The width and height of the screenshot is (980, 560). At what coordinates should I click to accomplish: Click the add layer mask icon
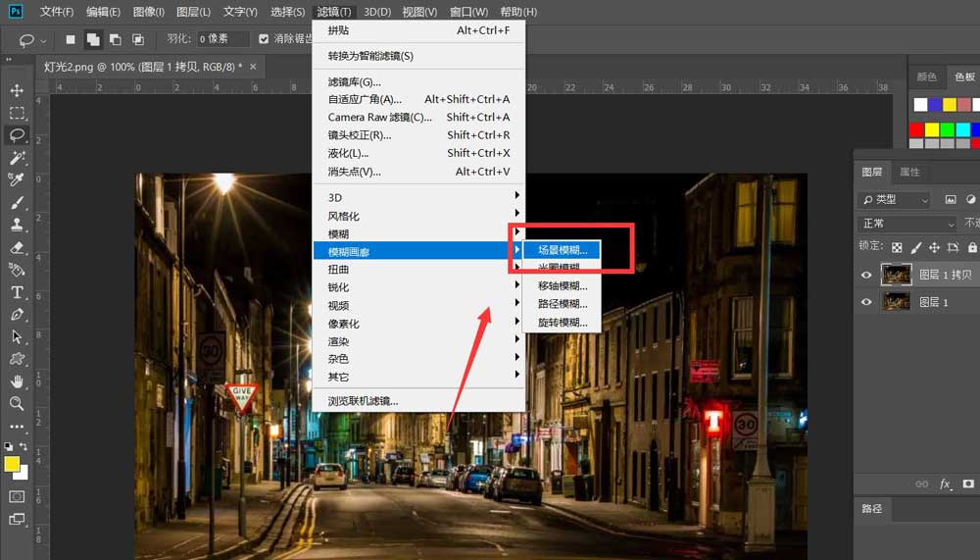(x=968, y=484)
